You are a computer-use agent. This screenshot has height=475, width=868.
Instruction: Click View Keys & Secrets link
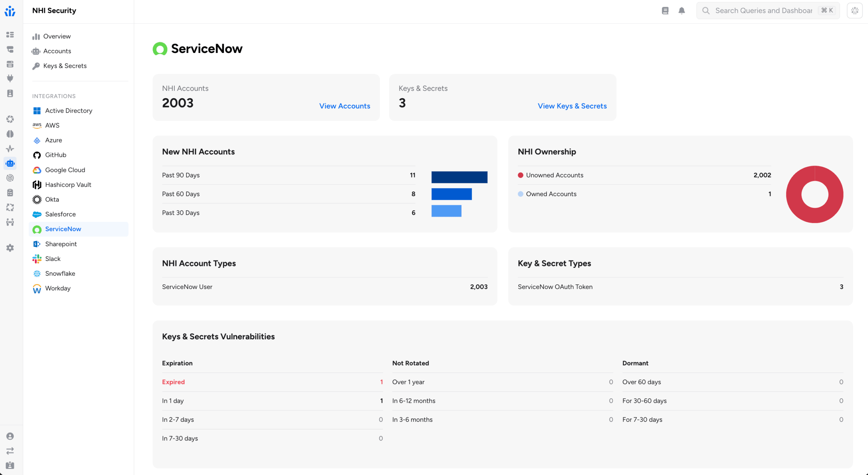[x=572, y=106]
